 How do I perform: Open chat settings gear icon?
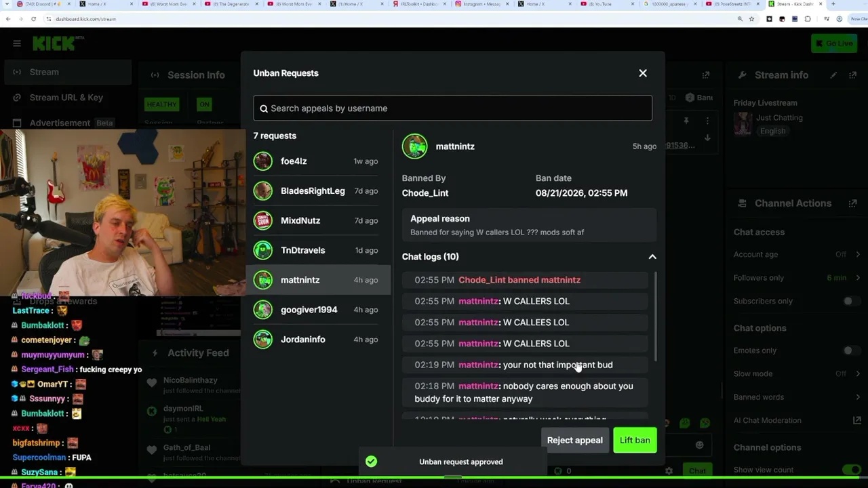coord(669,471)
